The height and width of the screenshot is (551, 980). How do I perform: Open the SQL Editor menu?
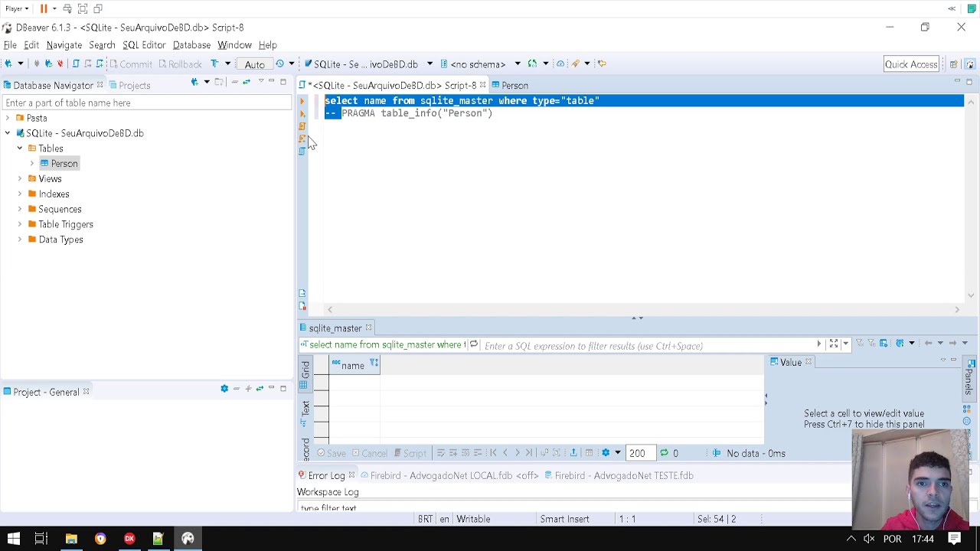pos(144,45)
